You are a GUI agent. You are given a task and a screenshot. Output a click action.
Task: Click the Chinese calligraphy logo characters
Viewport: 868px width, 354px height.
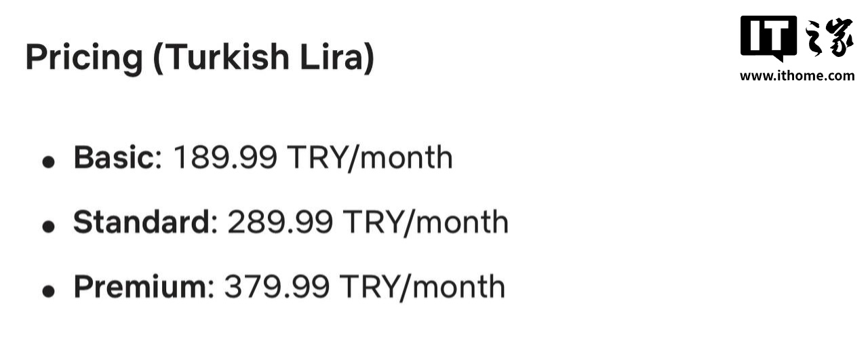[x=827, y=38]
